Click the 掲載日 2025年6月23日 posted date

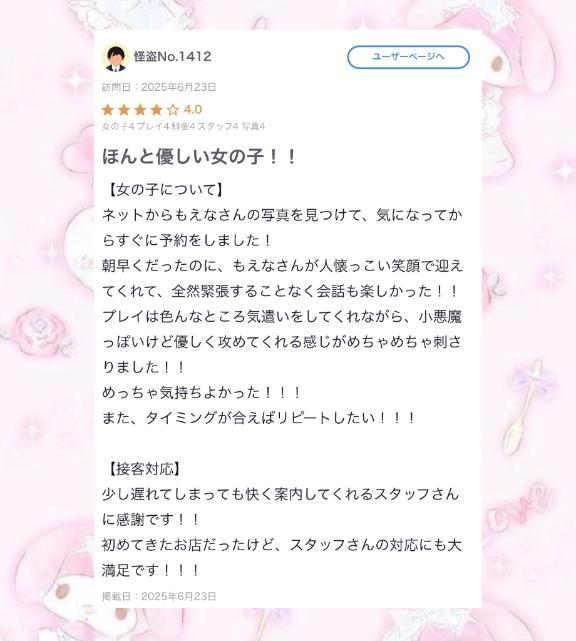[159, 596]
